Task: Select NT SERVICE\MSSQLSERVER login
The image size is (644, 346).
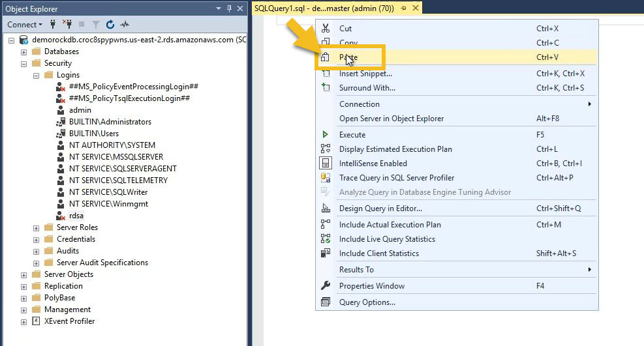Action: click(116, 157)
